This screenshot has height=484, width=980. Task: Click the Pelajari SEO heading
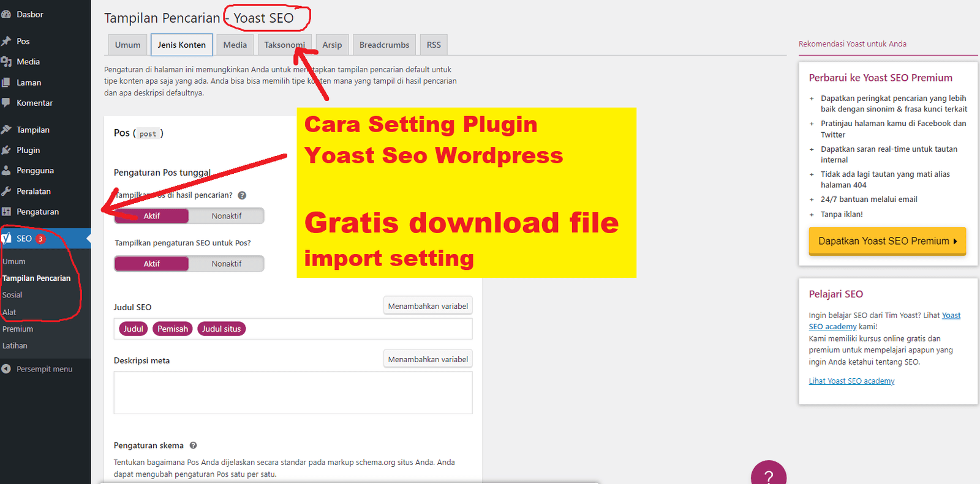(x=836, y=294)
